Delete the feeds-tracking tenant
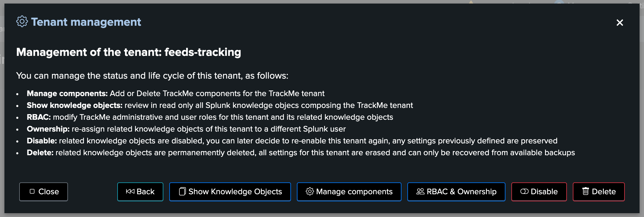644x217 pixels. pyautogui.click(x=599, y=192)
